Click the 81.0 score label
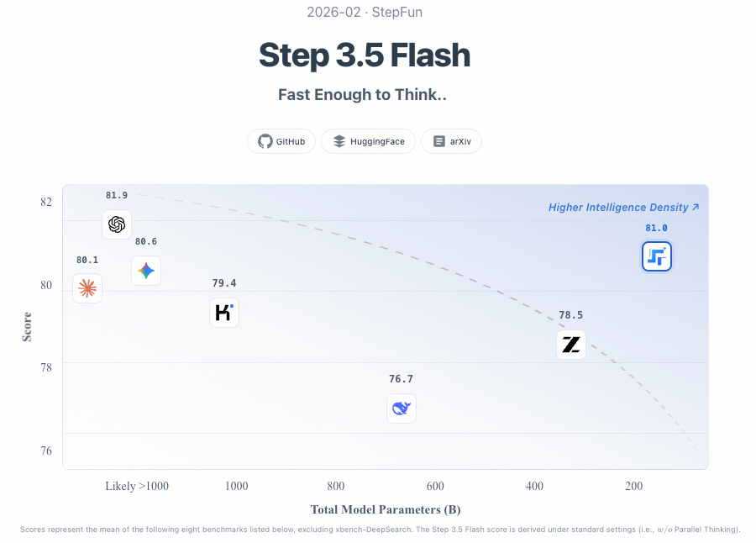Screen dimensions: 756x543 click(x=657, y=229)
